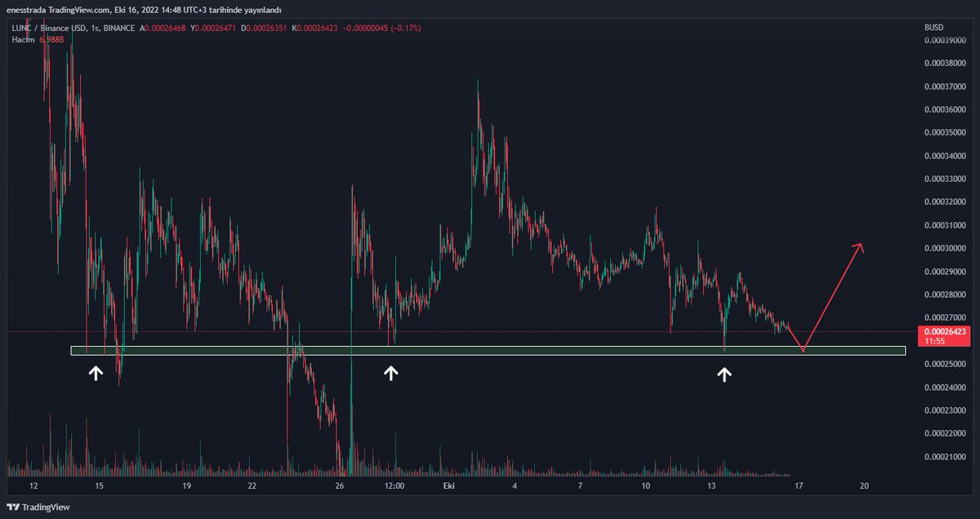Click the TradingView logo at bottom left
Screen dimensions: 980x519
click(40, 507)
